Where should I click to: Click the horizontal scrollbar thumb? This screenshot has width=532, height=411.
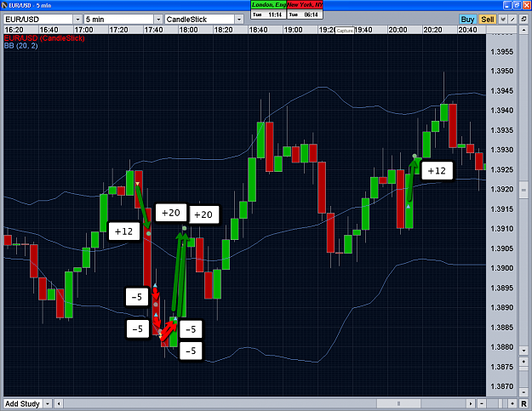point(398,403)
